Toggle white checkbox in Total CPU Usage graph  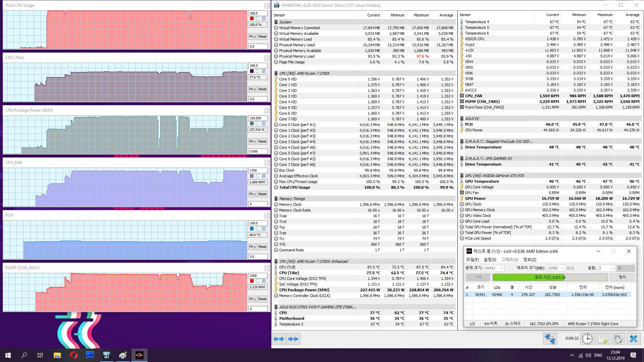click(x=258, y=19)
